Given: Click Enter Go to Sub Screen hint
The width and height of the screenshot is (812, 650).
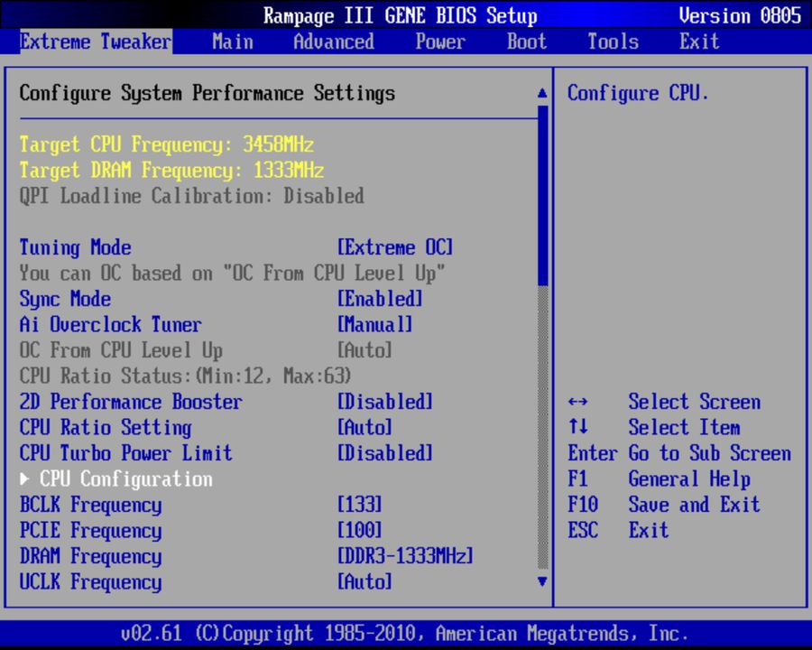Looking at the screenshot, I should [678, 453].
